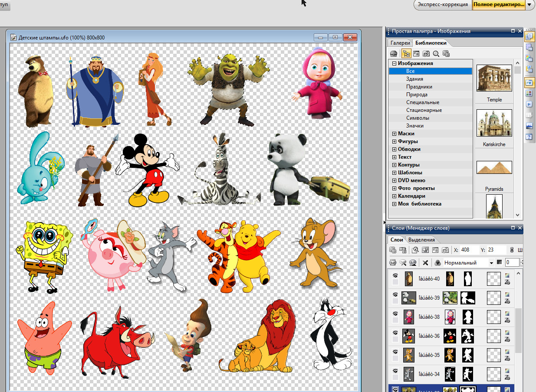Switch to the Выделения tab
Screen dimensions: 536x392
(x=421, y=240)
